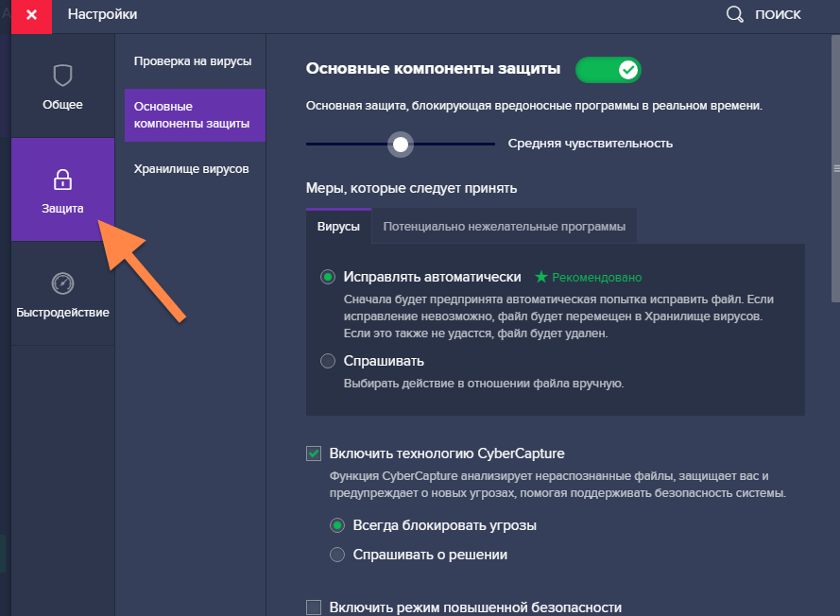Select the Исправлять автоматически radio button
The height and width of the screenshot is (616, 840).
pos(328,277)
